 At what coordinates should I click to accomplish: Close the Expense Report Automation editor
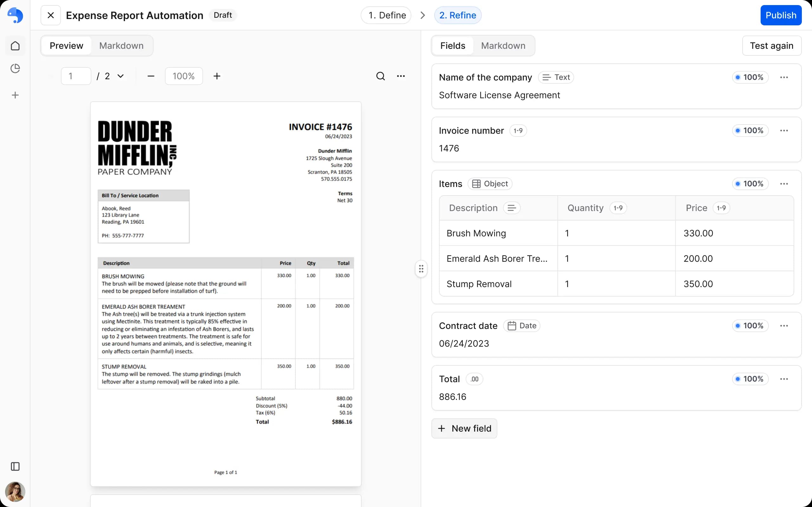click(51, 16)
